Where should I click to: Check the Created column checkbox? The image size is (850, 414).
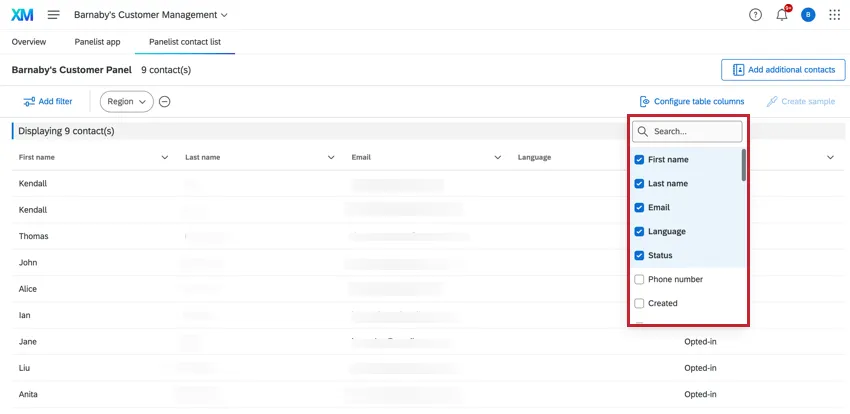coord(639,303)
